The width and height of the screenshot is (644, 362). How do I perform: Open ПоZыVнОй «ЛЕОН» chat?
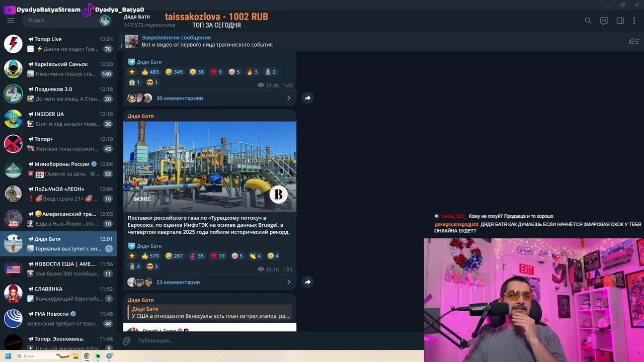[x=58, y=194]
